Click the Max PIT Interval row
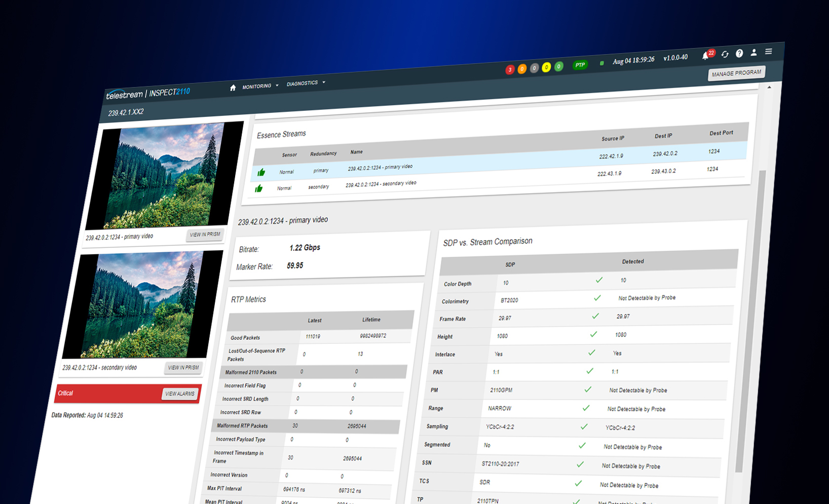The height and width of the screenshot is (504, 829). 296,489
